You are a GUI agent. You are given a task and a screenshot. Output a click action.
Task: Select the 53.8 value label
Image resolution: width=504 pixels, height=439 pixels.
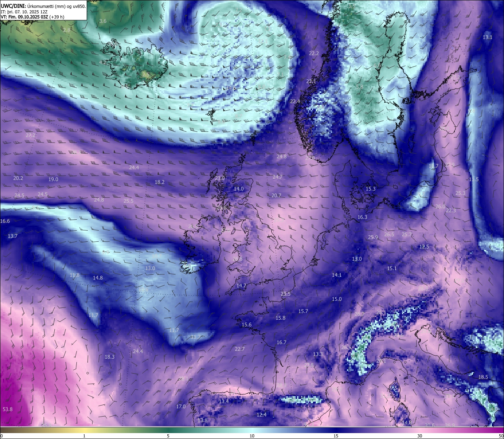pos(7,409)
